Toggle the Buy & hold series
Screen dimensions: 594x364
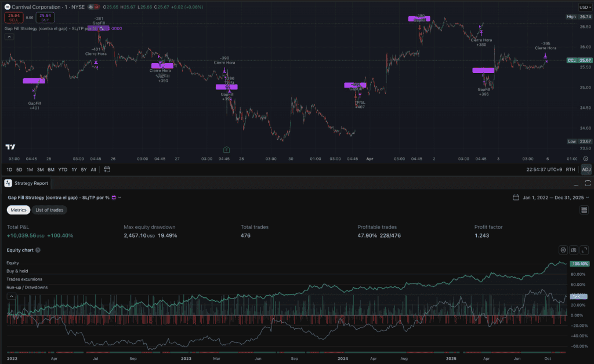(x=17, y=271)
